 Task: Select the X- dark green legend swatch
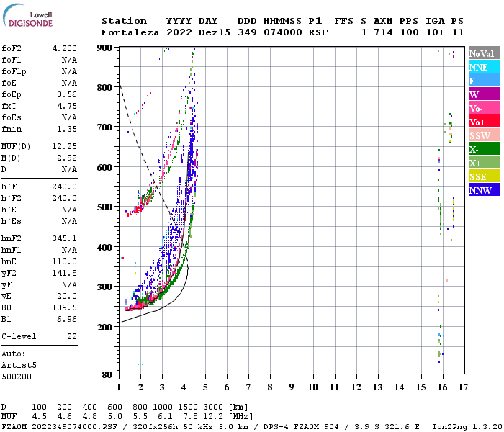pos(484,149)
